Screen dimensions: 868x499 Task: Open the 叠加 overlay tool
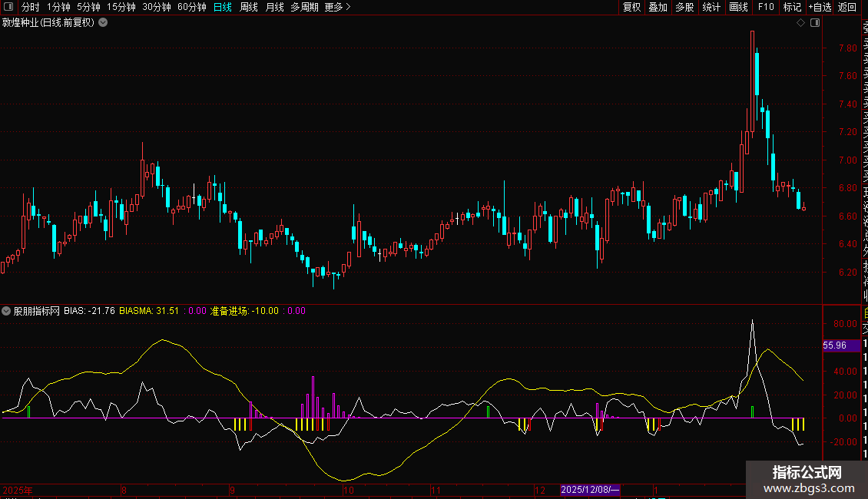coord(658,7)
